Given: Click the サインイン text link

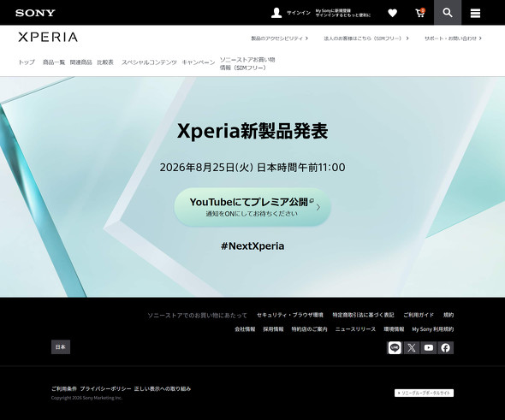Looking at the screenshot, I should [299, 13].
